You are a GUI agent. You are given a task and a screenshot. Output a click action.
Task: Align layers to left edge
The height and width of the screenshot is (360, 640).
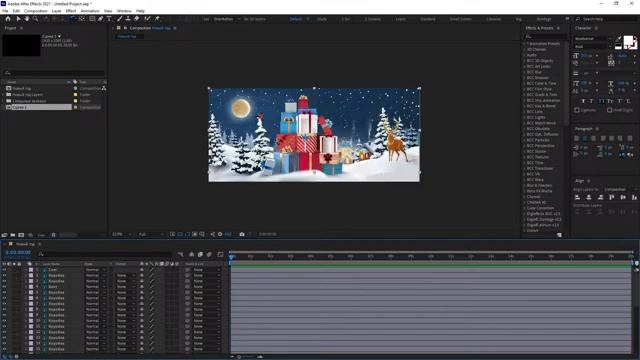(x=578, y=198)
